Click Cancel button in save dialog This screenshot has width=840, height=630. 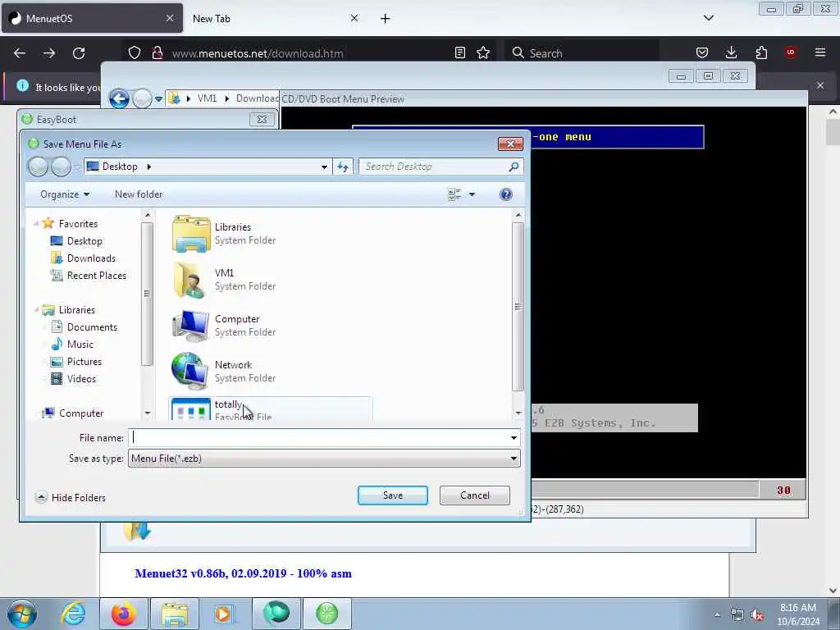(475, 495)
